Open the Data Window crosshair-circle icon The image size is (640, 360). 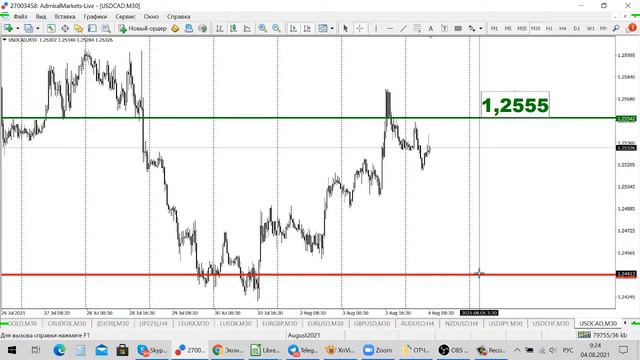(x=65, y=28)
